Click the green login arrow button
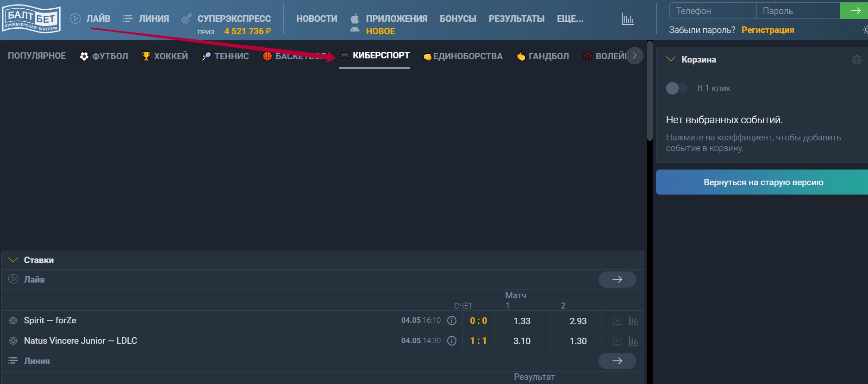868x384 pixels. tap(854, 11)
